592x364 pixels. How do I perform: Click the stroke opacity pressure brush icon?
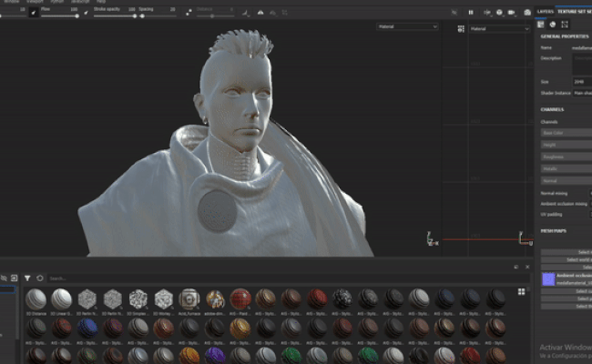87,13
